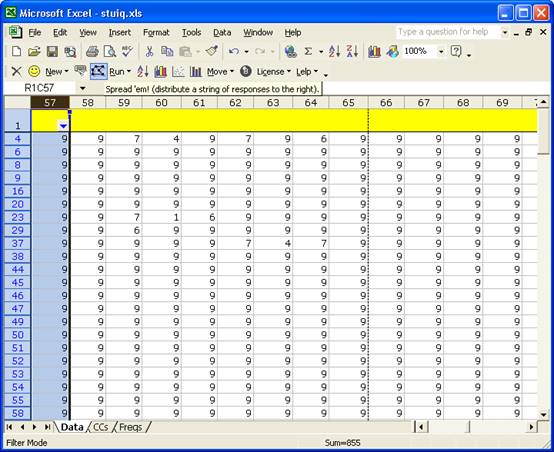Click the AutoSum sigma icon
The image size is (554, 452).
(308, 52)
